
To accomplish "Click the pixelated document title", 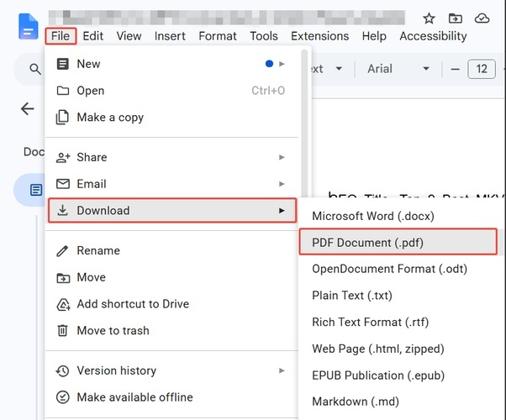I will click(227, 18).
